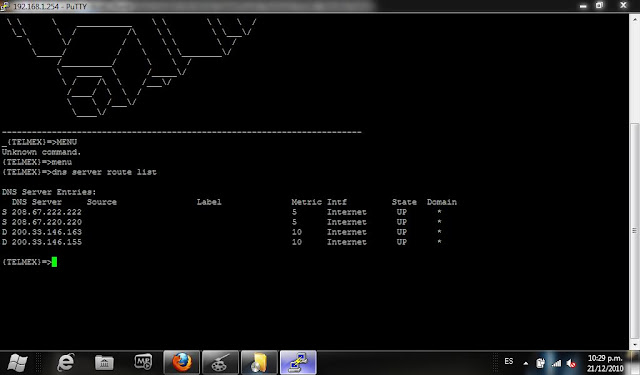The image size is (640, 375).
Task: Open the Media Player taskbar icon
Action: point(143,362)
